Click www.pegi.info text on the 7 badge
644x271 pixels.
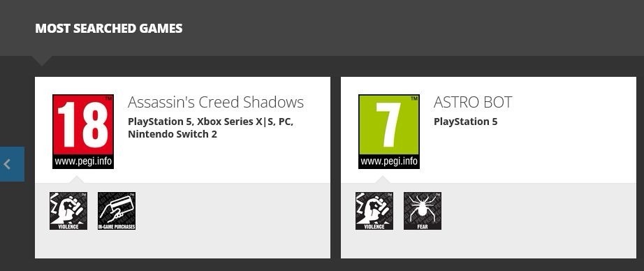point(389,162)
